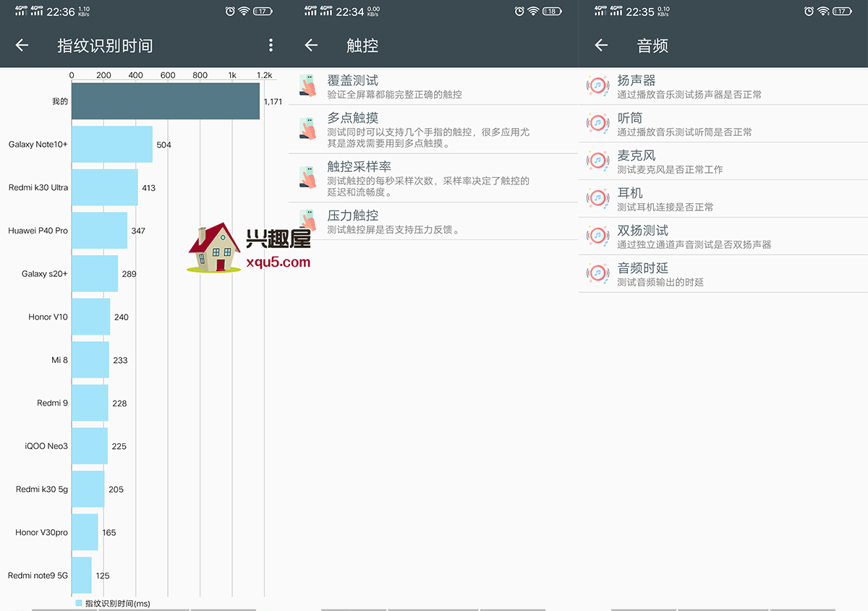868x611 pixels.
Task: Open the 音频时延 latency test
Action: (723, 274)
